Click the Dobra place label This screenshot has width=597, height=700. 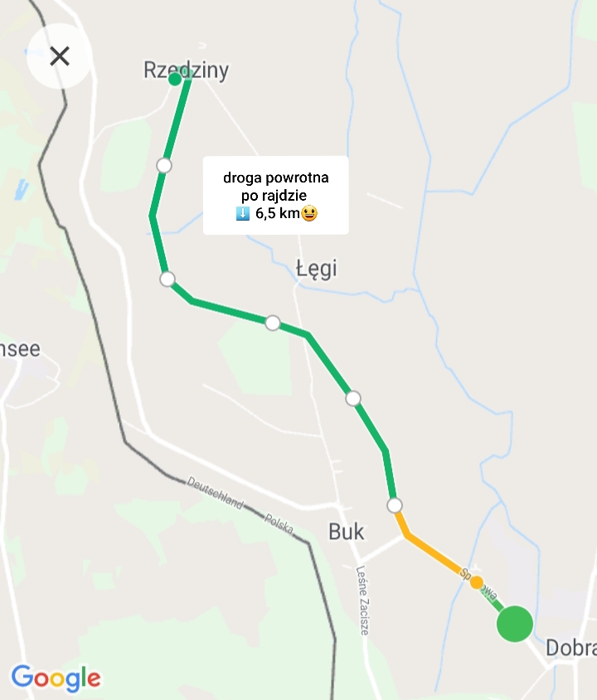point(571,648)
